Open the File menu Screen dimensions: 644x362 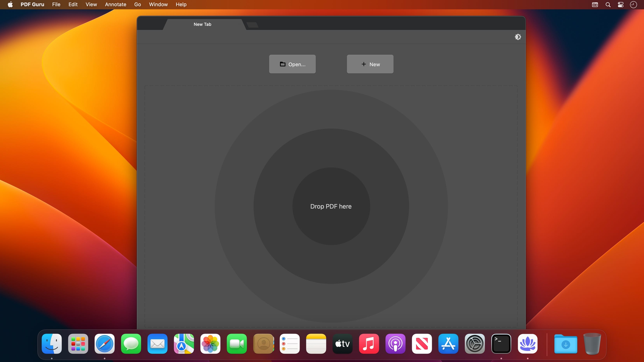click(56, 4)
